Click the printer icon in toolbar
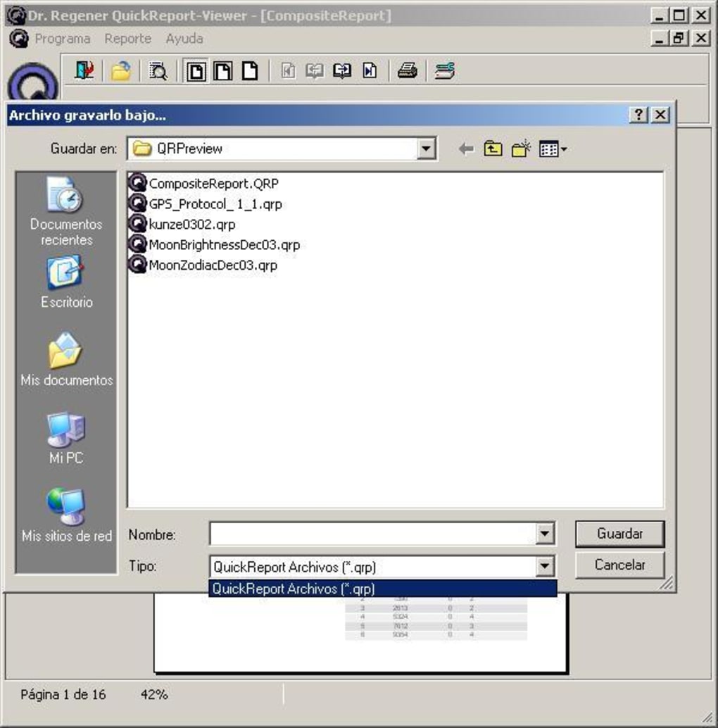718x728 pixels. pos(407,71)
